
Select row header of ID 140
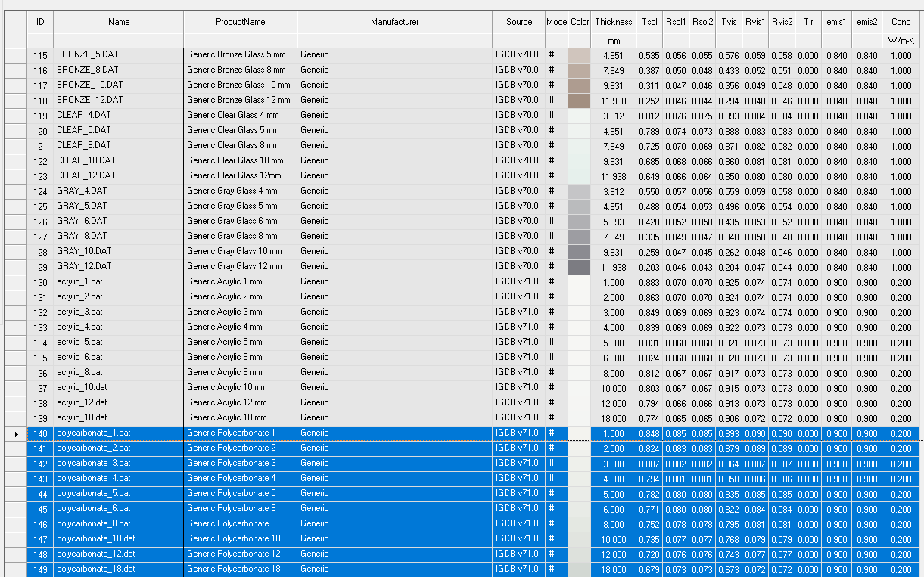click(x=16, y=433)
